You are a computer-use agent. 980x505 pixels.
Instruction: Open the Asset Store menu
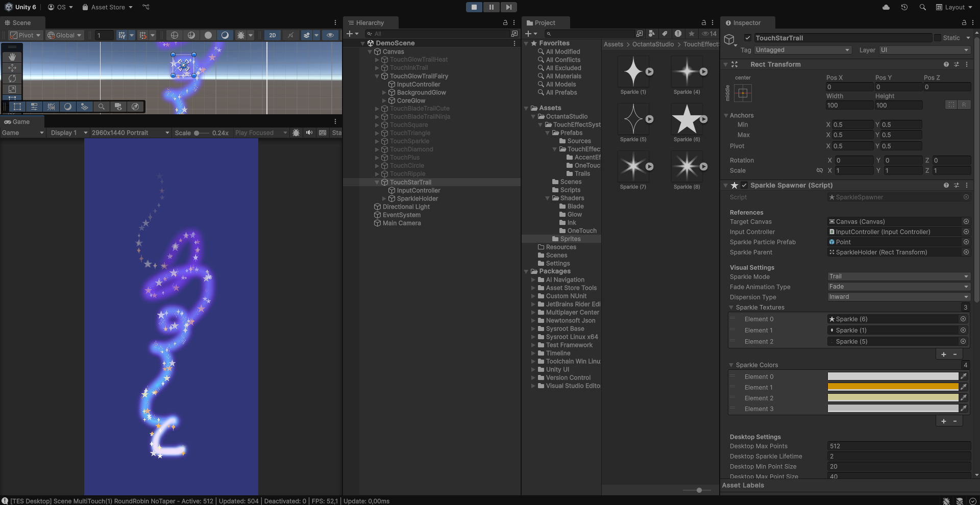pyautogui.click(x=108, y=7)
